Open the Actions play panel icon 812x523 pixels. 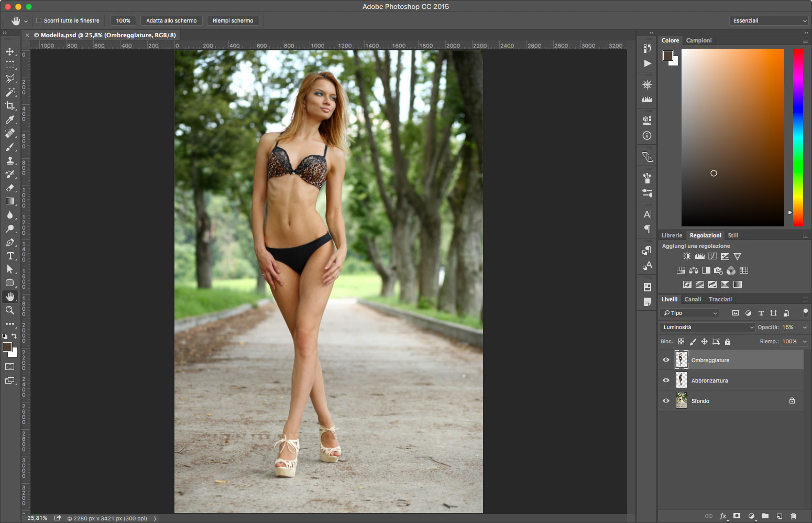[x=648, y=63]
